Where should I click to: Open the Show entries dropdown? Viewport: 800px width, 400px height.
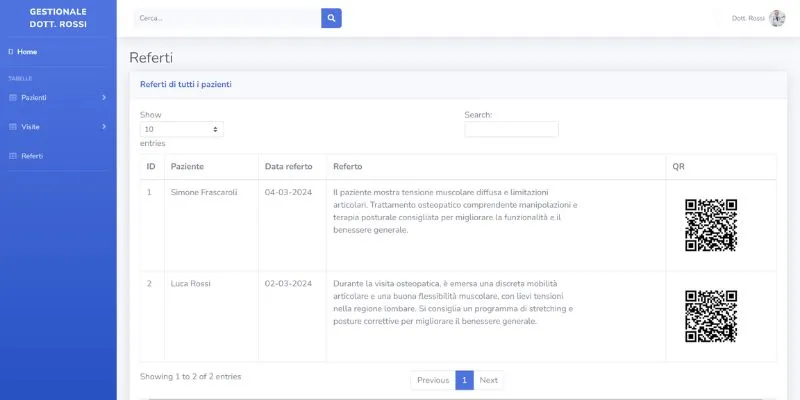pos(181,129)
